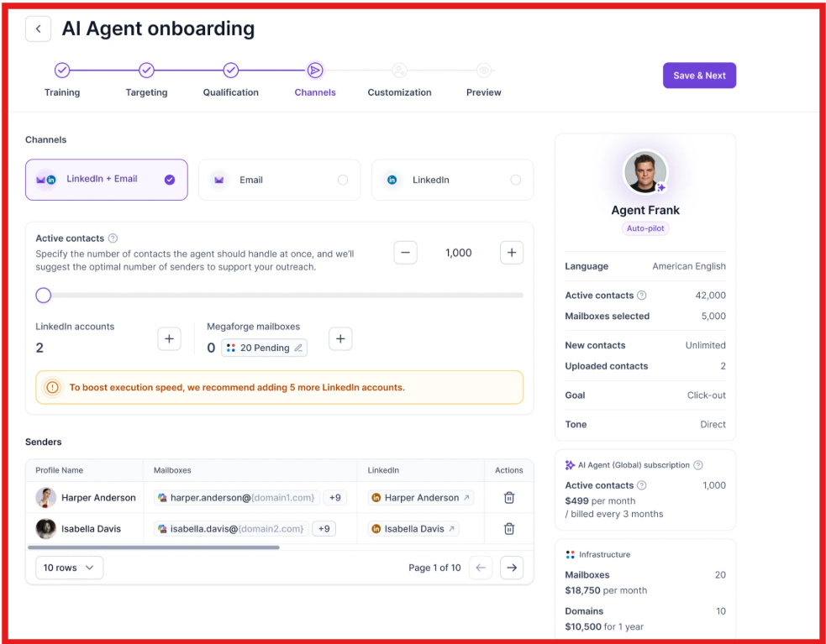
Task: Delete Harper Anderson using the trash icon
Action: pyautogui.click(x=509, y=497)
